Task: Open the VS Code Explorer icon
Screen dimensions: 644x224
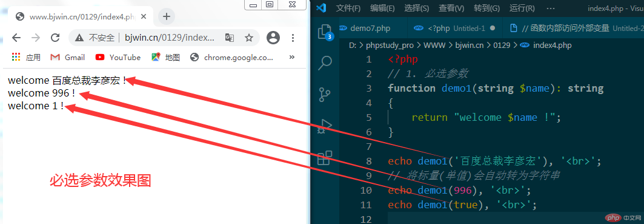Action: click(x=325, y=32)
